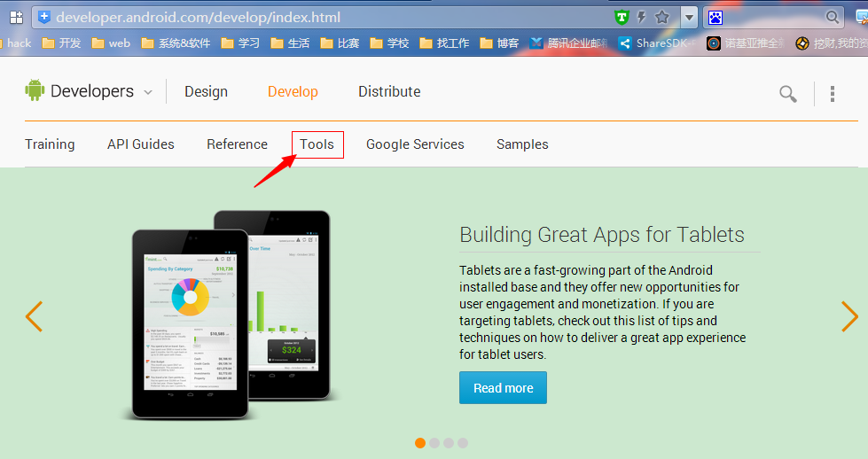The width and height of the screenshot is (868, 459).
Task: Open the 找工作 bookmark folder
Action: click(444, 43)
